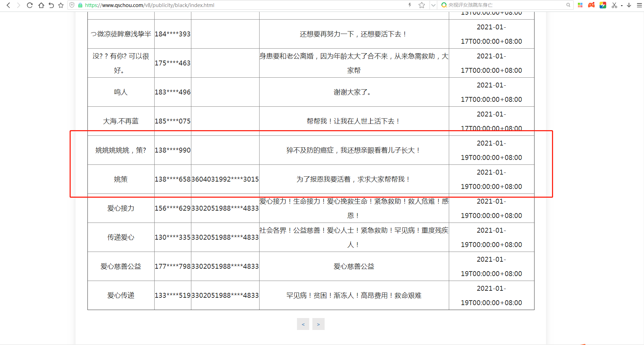Screen dimensions: 644x345
Task: Toggle the shield ad-blocking badge
Action: click(x=72, y=5)
